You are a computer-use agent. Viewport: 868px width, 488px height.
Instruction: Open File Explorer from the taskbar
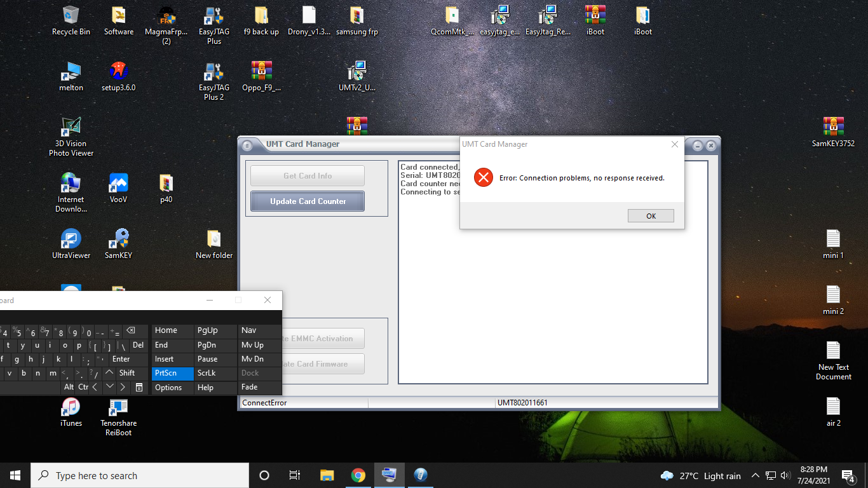pos(327,475)
